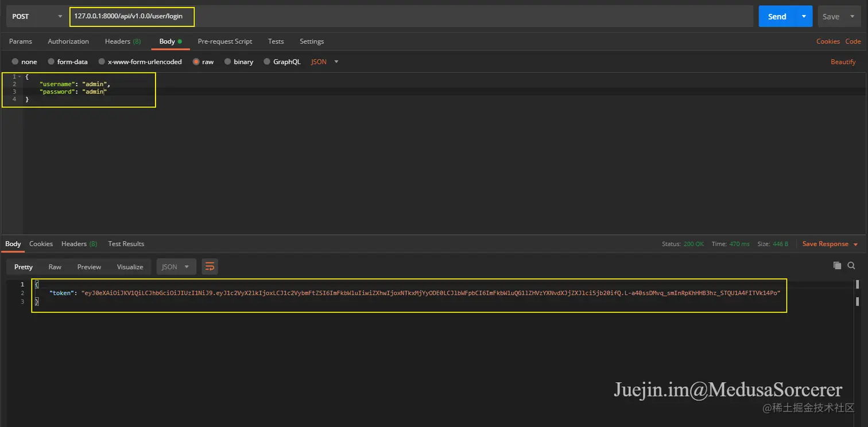Viewport: 868px width, 427px height.
Task: Select the Visualize response view
Action: tap(130, 267)
